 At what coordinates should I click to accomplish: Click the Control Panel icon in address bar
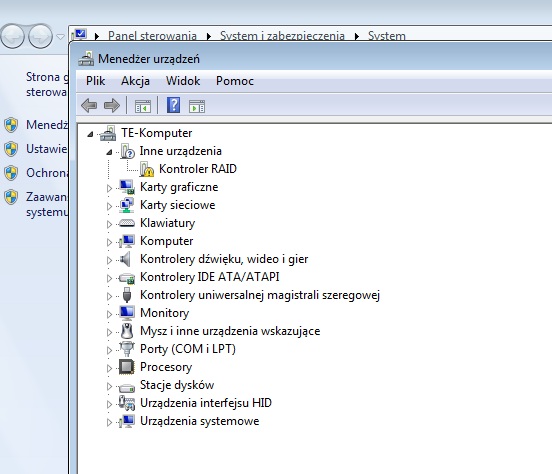80,35
